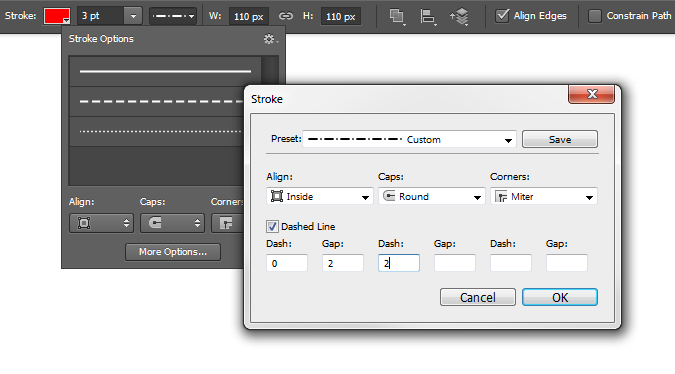Toggle the Align Edges checkbox
Screen dimensions: 675x374
pyautogui.click(x=502, y=16)
